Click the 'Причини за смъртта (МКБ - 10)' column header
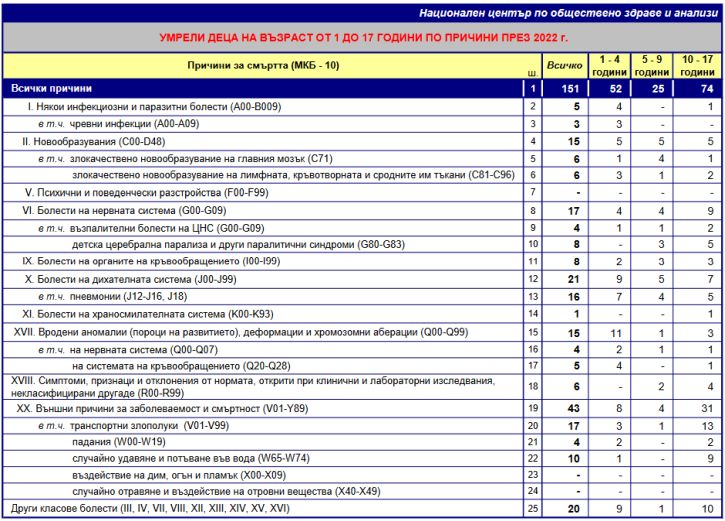The height and width of the screenshot is (521, 725). coord(265,65)
